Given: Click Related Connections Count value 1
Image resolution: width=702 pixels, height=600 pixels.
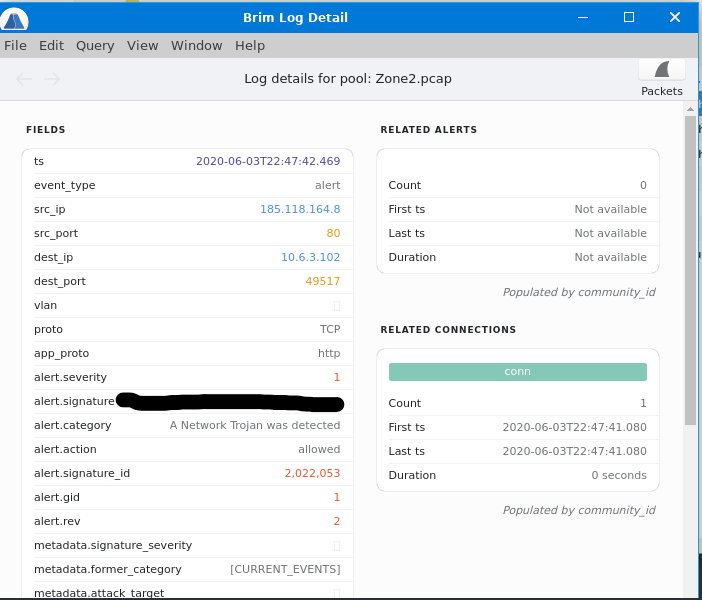Looking at the screenshot, I should tap(643, 403).
